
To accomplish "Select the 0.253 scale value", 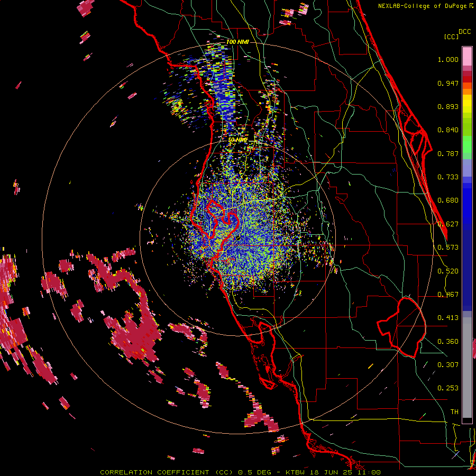I will click(448, 388).
